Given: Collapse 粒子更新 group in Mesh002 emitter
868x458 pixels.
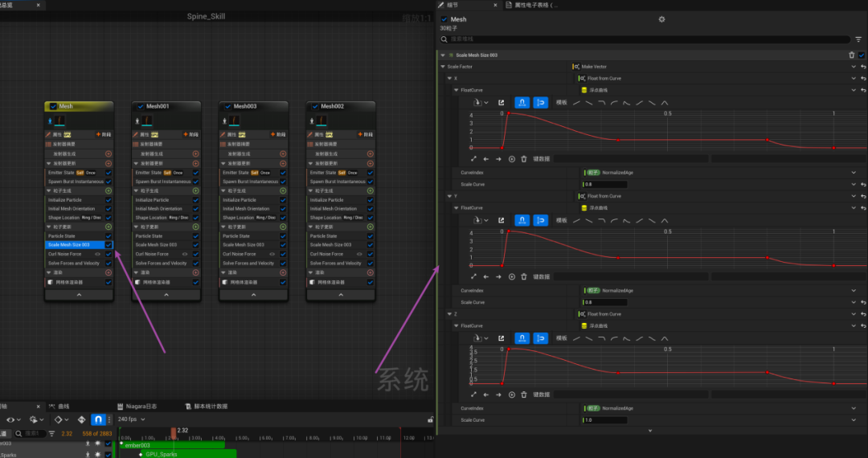Looking at the screenshot, I should click(310, 227).
